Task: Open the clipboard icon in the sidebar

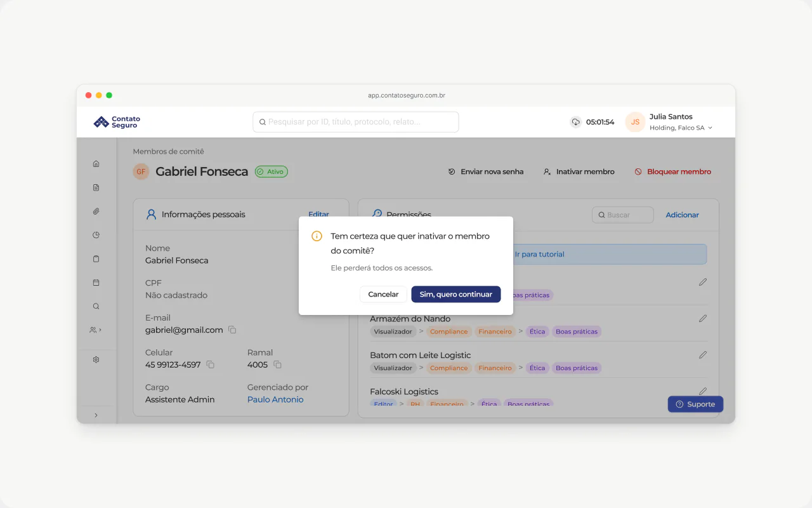Action: tap(96, 259)
